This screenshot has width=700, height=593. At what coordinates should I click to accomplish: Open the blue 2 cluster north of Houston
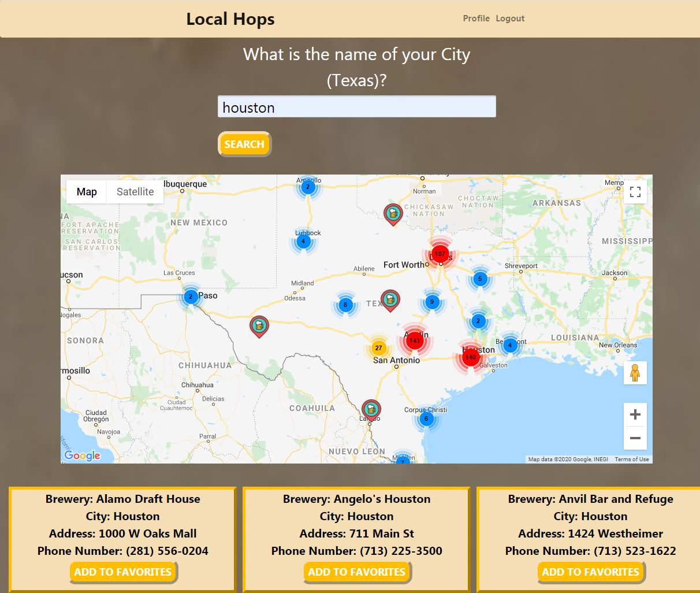point(478,321)
